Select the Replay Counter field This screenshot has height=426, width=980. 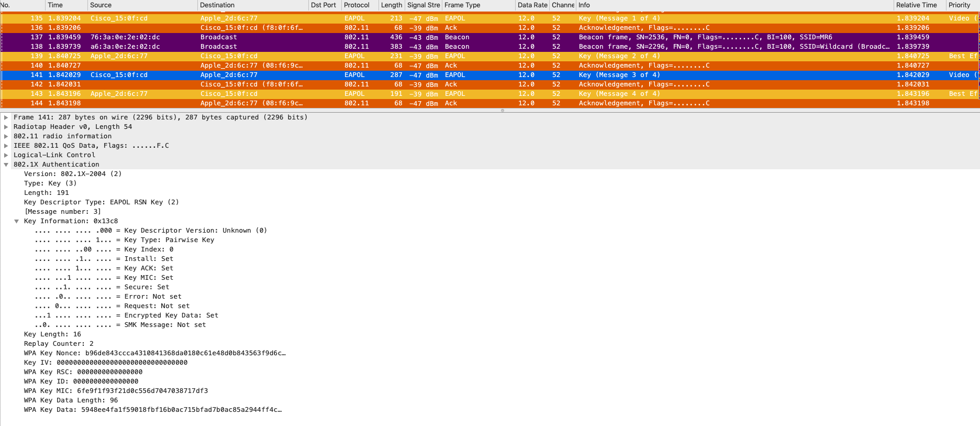[59, 344]
